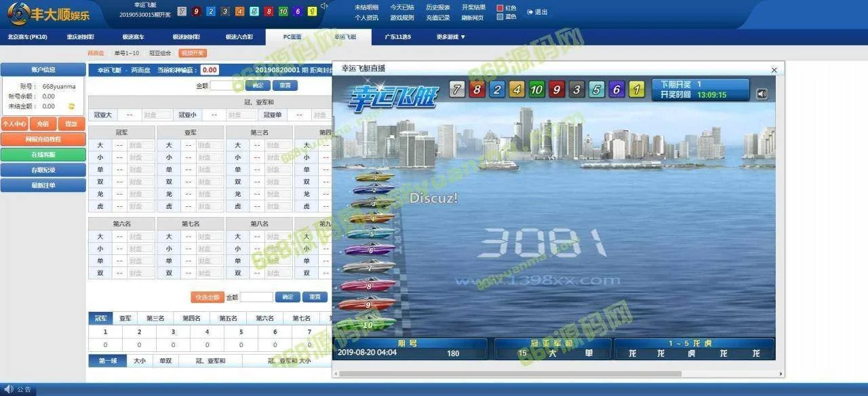Mute sound with the live stream speaker icon
Viewport: 868px width, 396px height.
point(762,94)
